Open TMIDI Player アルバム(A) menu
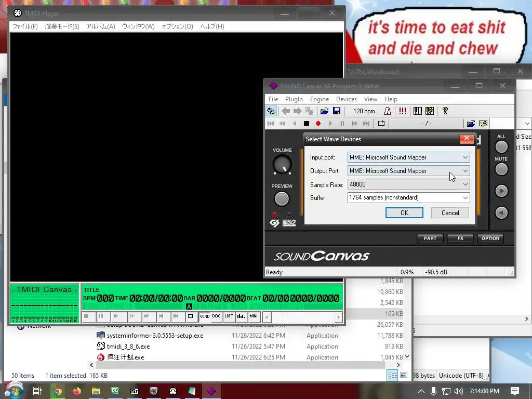 101,26
